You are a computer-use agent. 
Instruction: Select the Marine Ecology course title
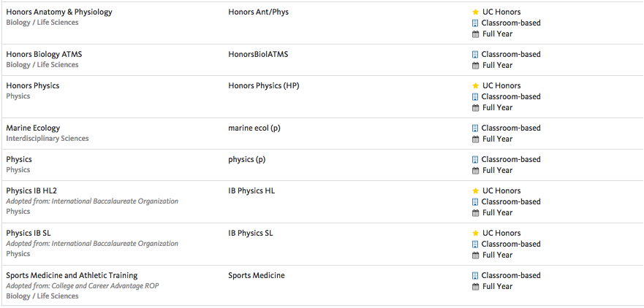(x=33, y=128)
